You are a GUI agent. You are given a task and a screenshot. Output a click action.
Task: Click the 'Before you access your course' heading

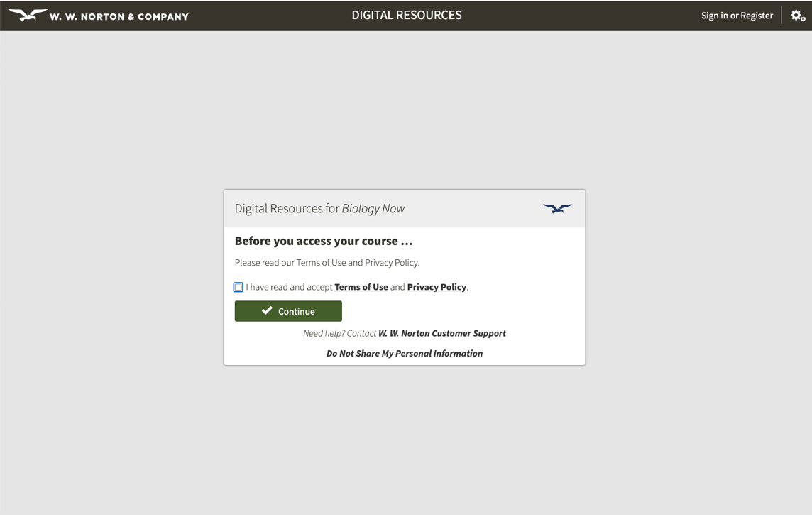[324, 241]
